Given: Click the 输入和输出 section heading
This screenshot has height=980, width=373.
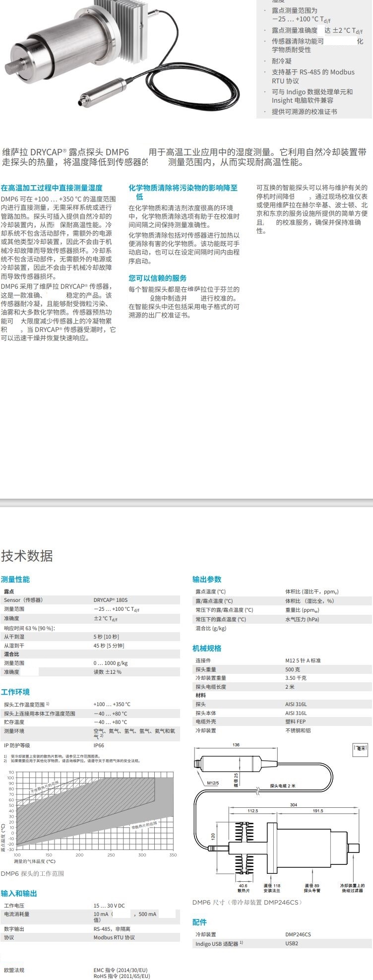Looking at the screenshot, I should click(19, 893).
